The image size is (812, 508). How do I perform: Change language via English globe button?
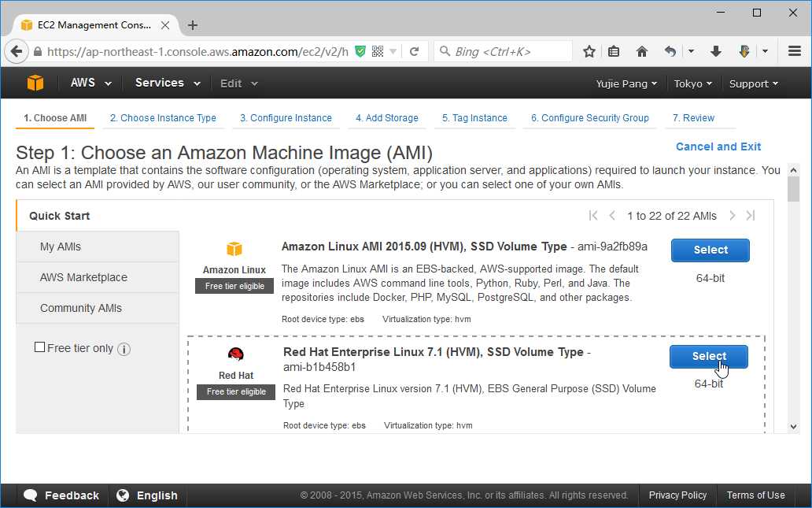click(147, 495)
